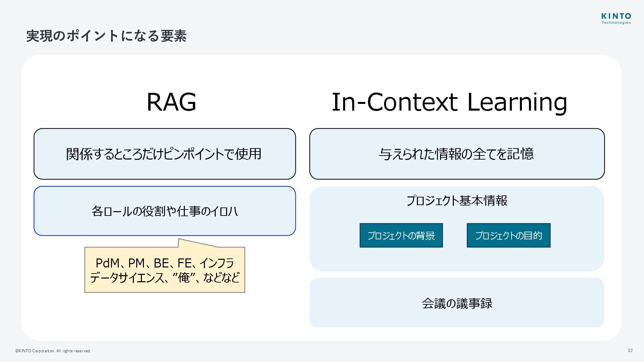Click the プロジェクトの背景 button
The height and width of the screenshot is (362, 644).
click(x=401, y=235)
